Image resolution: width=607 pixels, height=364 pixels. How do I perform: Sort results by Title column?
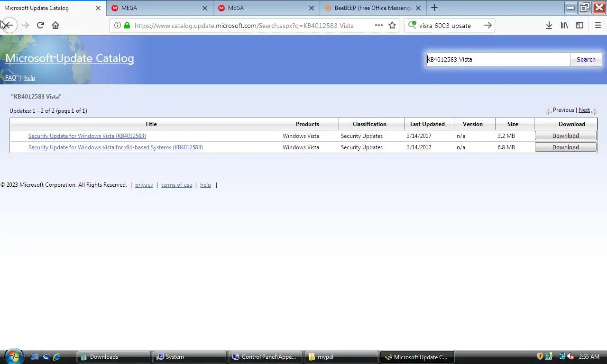(151, 124)
